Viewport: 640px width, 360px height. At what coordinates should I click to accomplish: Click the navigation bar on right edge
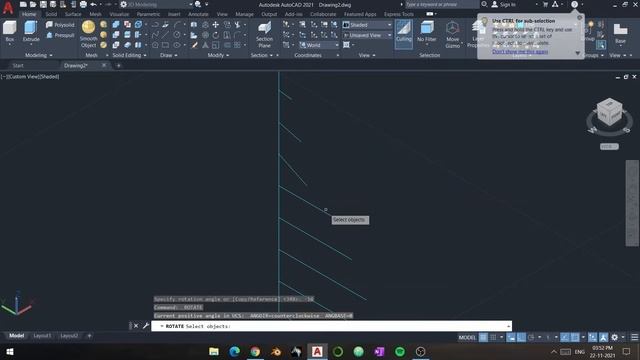[x=632, y=203]
